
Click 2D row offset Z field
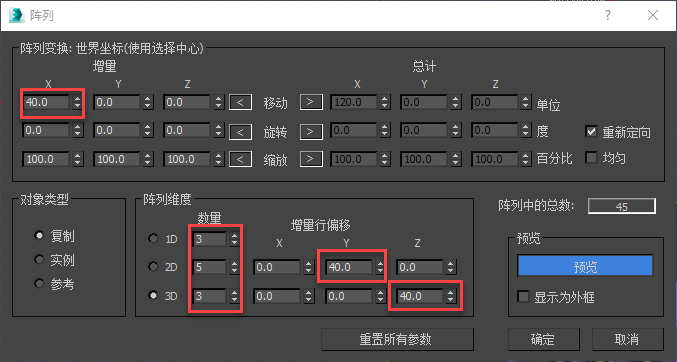420,267
